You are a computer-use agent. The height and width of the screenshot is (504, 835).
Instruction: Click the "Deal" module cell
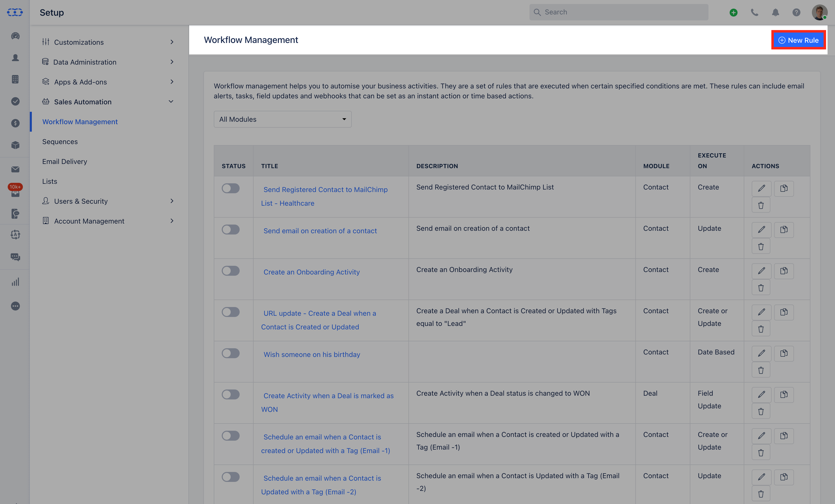point(650,393)
